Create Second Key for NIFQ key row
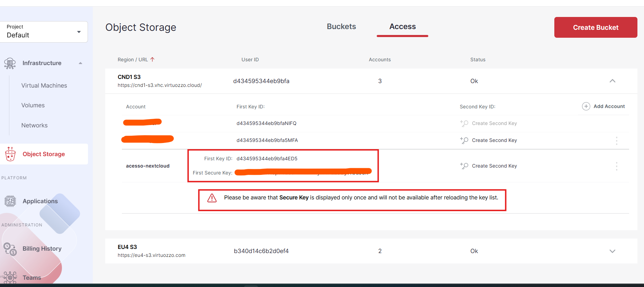Screen dimensions: 644x287 tap(494, 123)
